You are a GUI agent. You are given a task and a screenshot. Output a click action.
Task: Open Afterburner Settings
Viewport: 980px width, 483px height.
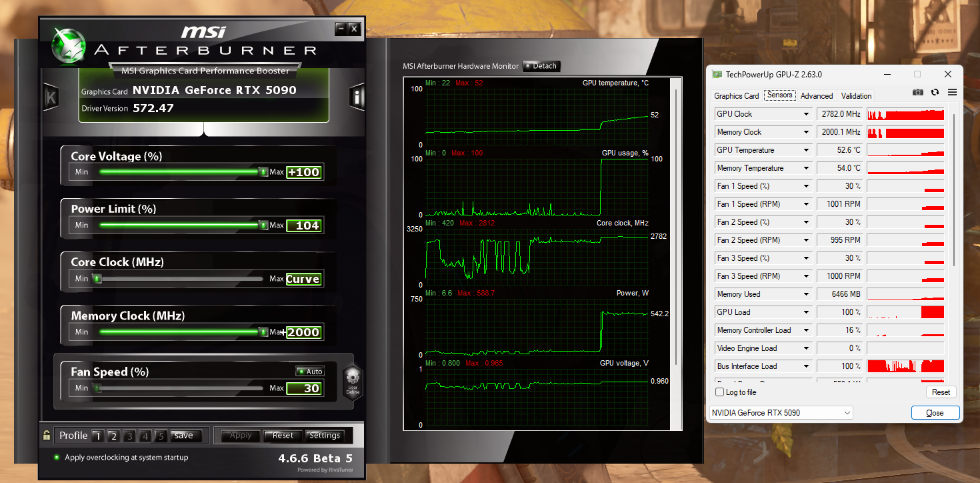pyautogui.click(x=325, y=436)
